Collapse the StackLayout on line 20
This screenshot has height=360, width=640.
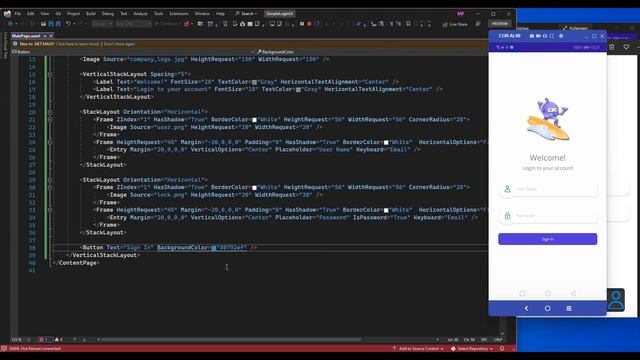(x=50, y=112)
